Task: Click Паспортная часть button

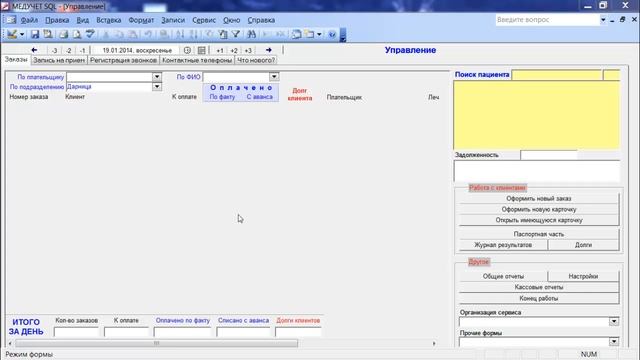Action: 538,234
